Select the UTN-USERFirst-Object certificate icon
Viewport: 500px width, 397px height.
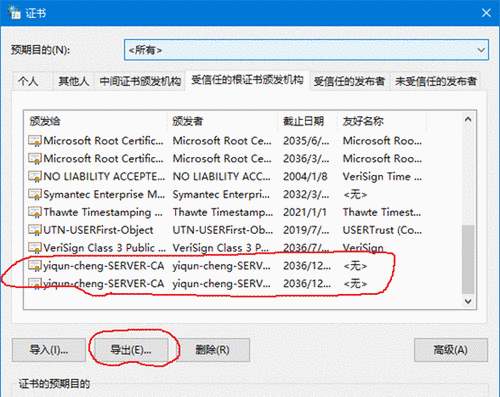pyautogui.click(x=35, y=230)
